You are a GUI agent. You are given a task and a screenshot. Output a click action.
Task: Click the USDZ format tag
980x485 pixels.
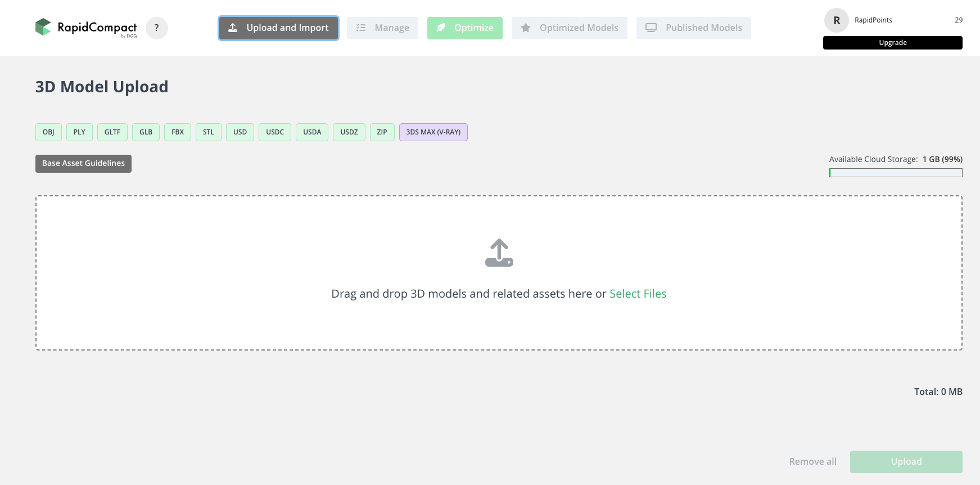[349, 132]
